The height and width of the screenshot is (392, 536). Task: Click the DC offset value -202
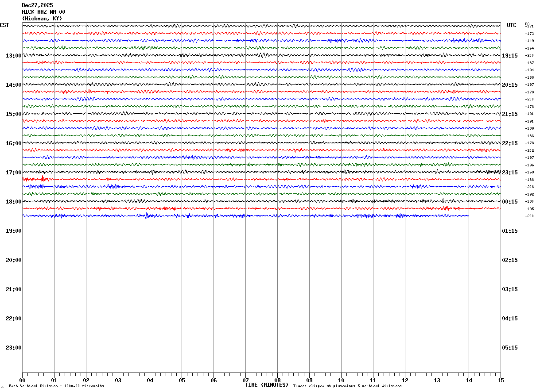[529, 150]
